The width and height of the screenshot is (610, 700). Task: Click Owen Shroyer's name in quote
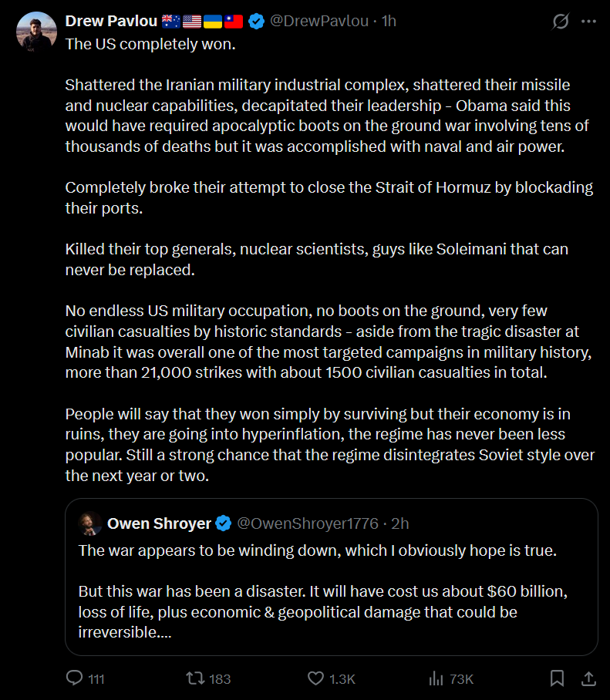159,523
